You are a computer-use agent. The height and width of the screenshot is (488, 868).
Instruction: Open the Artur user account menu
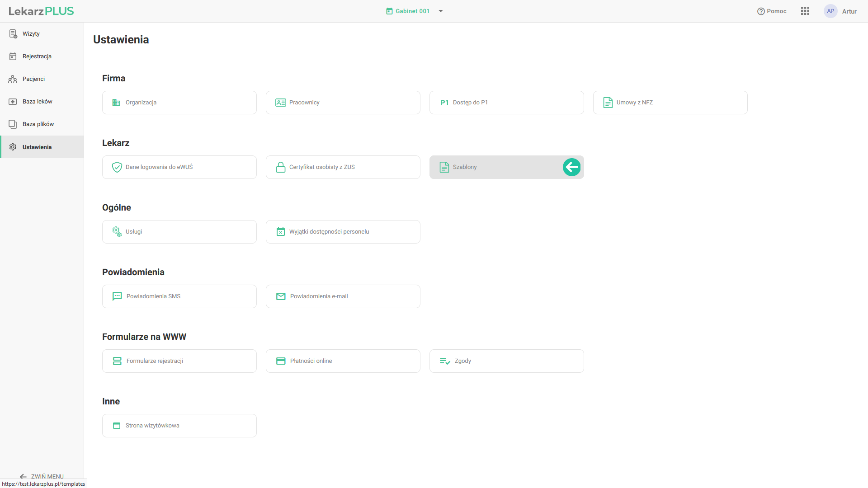point(849,11)
